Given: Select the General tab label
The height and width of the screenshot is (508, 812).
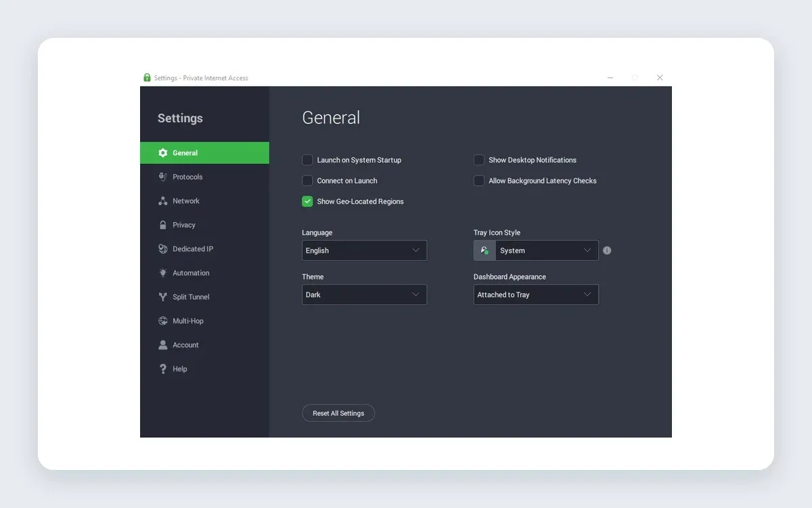Looking at the screenshot, I should tap(185, 153).
